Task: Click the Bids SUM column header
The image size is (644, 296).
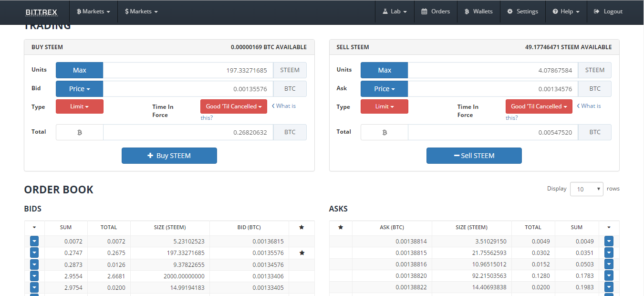Action: tap(66, 227)
